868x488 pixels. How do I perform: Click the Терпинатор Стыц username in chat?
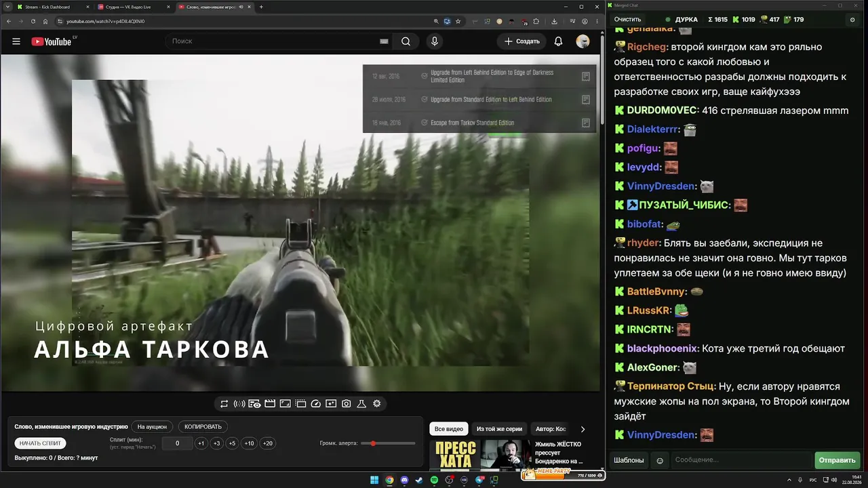(x=671, y=386)
